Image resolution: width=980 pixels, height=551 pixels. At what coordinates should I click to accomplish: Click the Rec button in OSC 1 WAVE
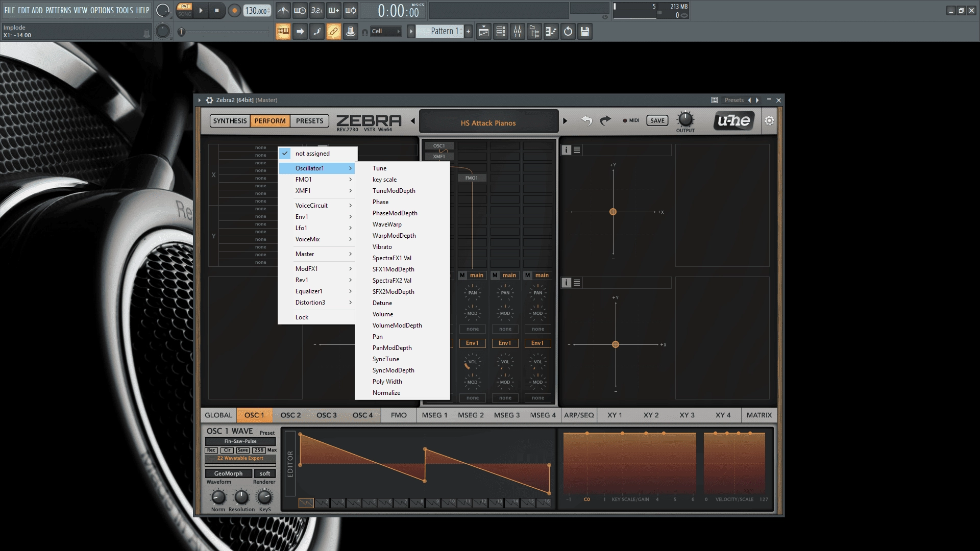click(211, 450)
